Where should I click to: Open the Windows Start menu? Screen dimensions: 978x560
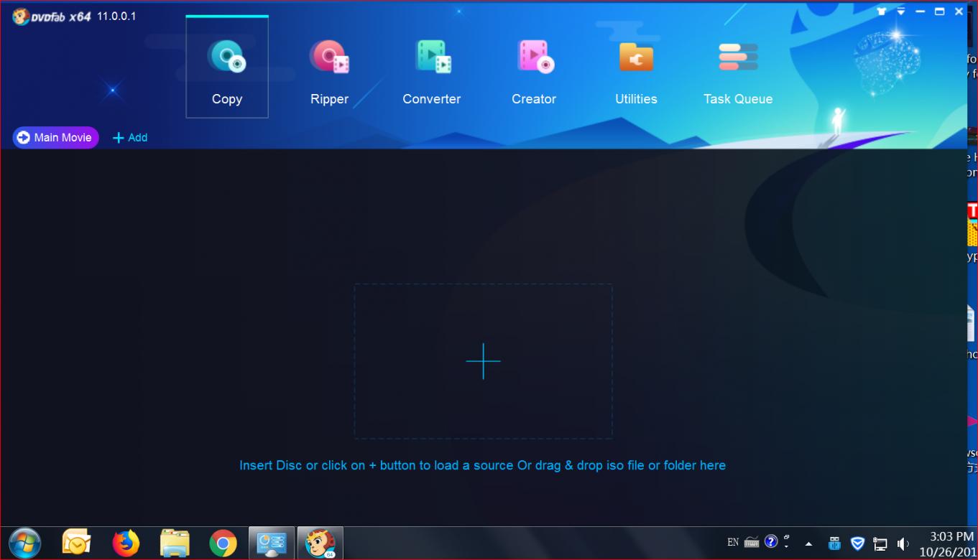point(25,543)
